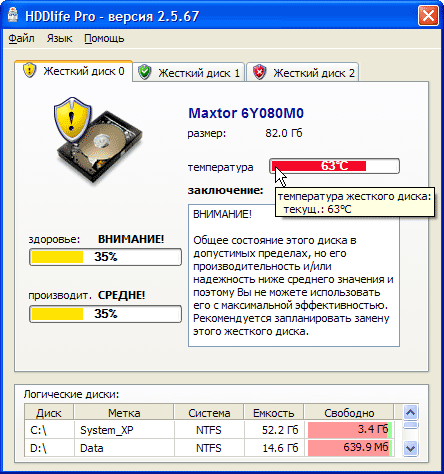The height and width of the screenshot is (474, 444).
Task: Switch to Жесткий диск 0 tab
Action: (74, 71)
